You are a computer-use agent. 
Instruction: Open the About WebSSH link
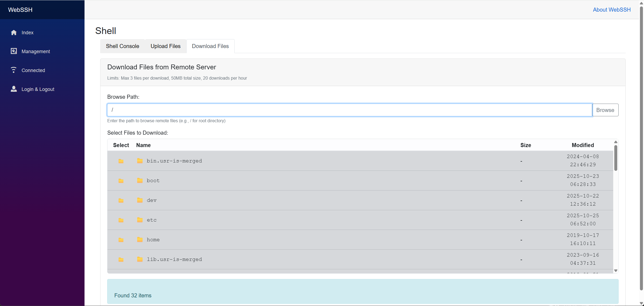point(612,10)
